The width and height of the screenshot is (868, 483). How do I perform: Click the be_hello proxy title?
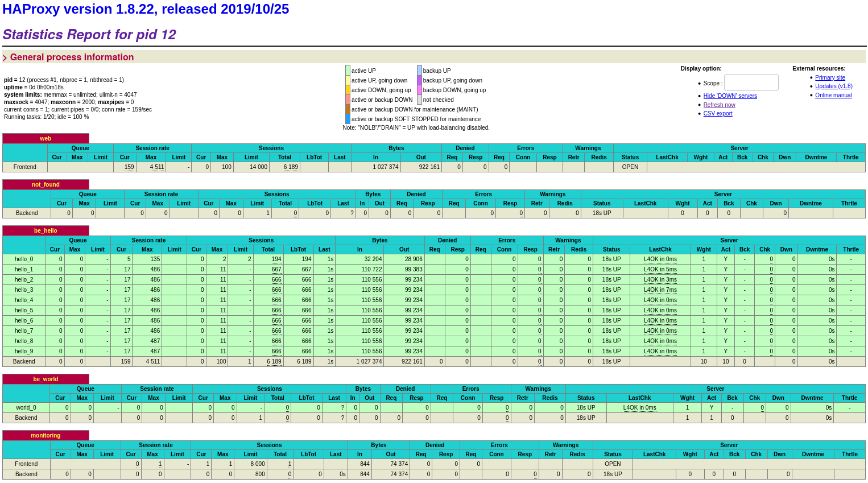tap(46, 230)
